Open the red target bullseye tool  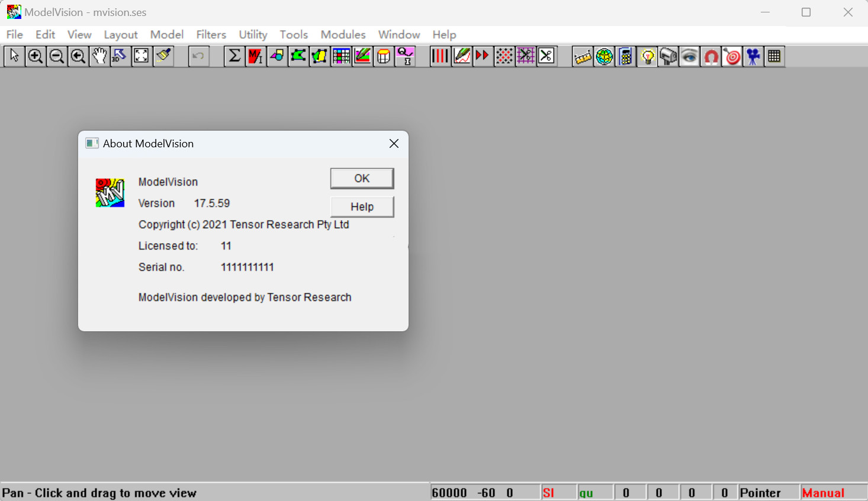click(x=732, y=57)
